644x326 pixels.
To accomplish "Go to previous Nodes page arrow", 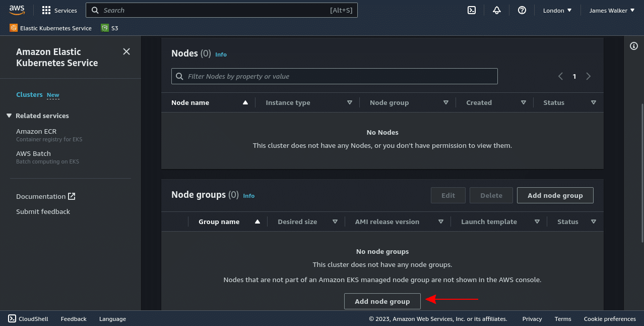I will pyautogui.click(x=560, y=76).
